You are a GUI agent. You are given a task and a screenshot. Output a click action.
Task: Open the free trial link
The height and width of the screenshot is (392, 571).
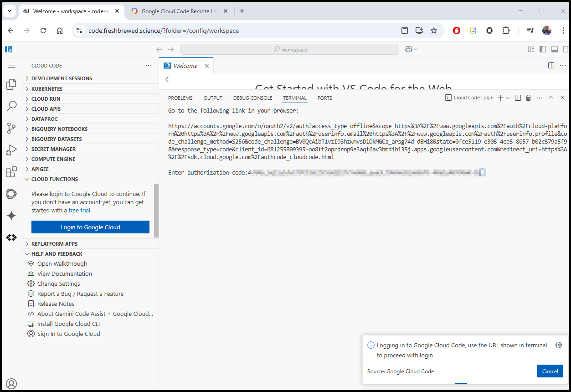click(x=80, y=211)
